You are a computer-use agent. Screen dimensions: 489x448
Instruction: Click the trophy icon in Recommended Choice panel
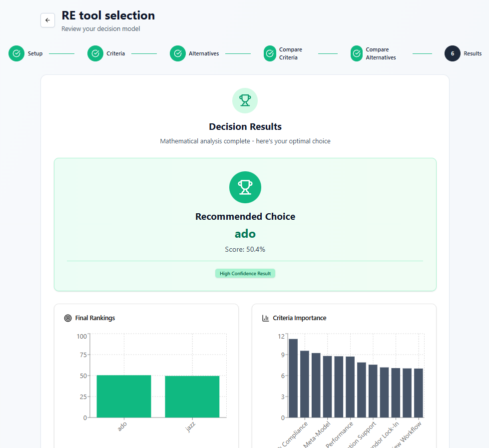(245, 187)
